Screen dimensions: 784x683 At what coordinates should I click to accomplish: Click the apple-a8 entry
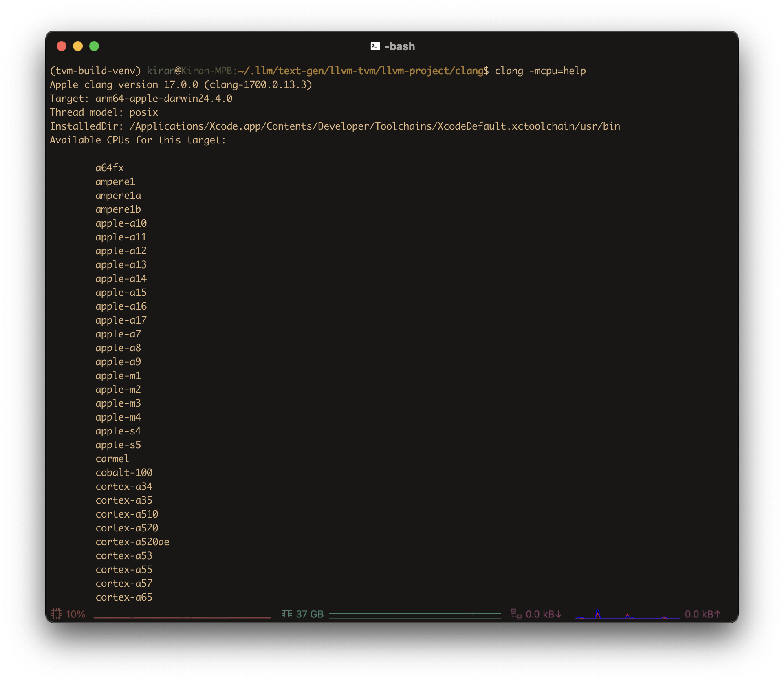coord(118,348)
